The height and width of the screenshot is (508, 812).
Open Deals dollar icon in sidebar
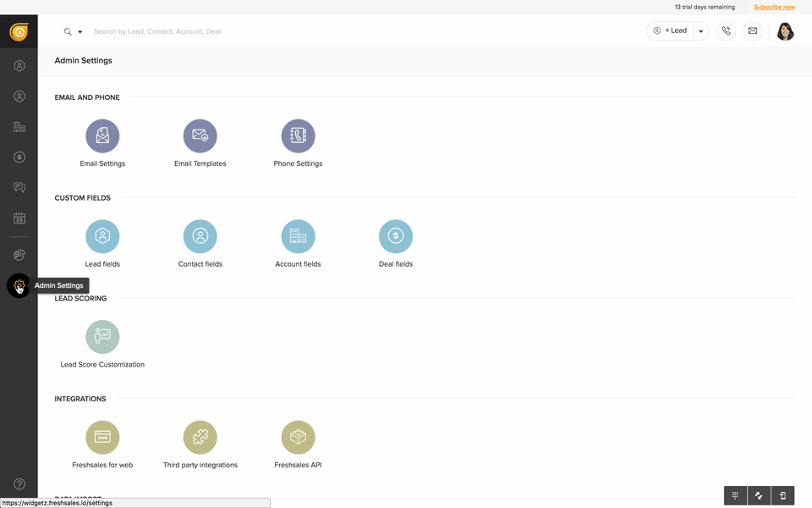click(x=19, y=157)
